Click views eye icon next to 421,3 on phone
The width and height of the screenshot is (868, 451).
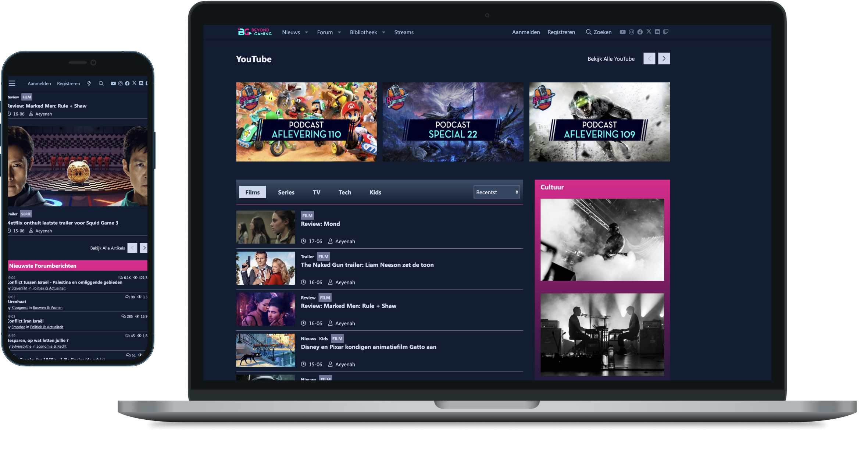135,277
